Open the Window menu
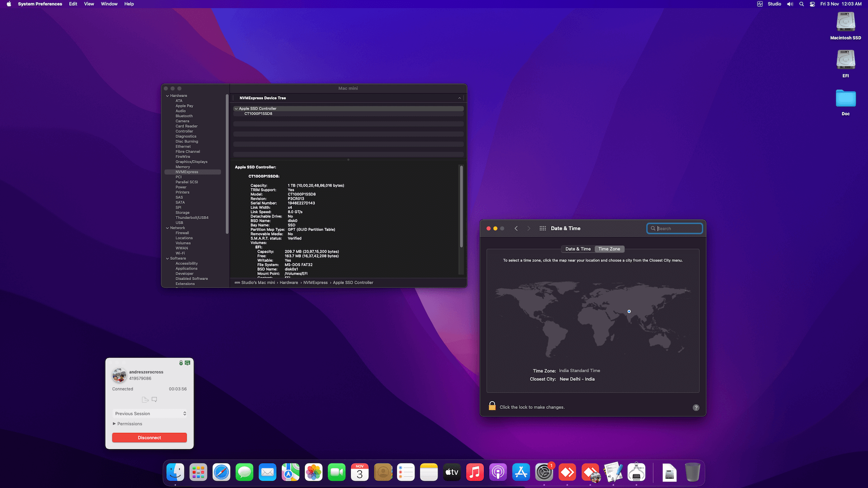 coord(109,4)
